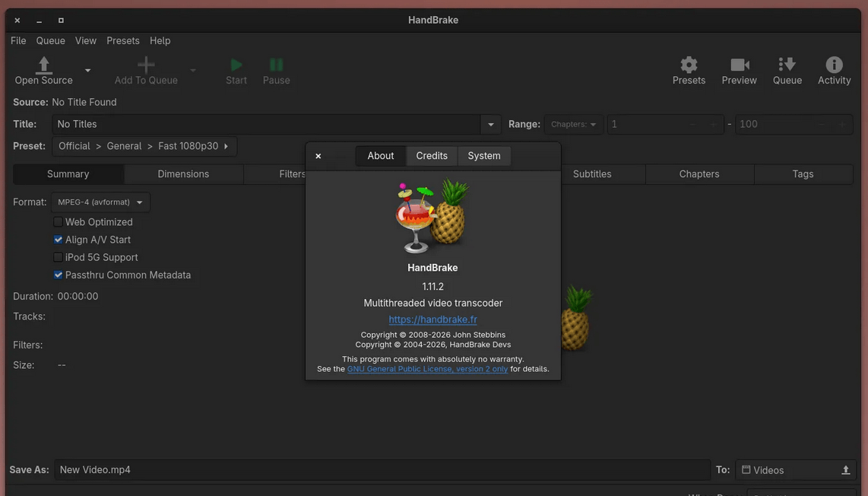Image resolution: width=868 pixels, height=496 pixels.
Task: Click the range start chapter field
Action: click(665, 124)
